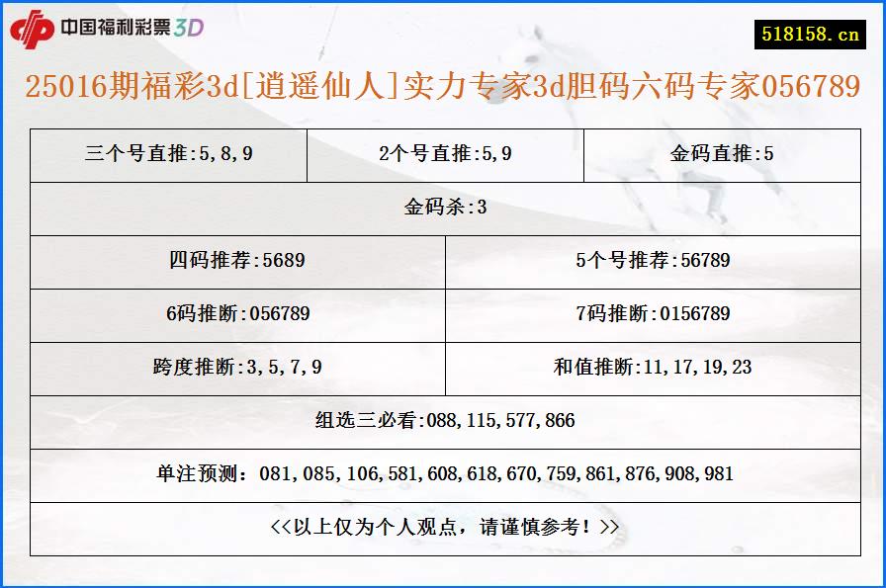Expand the 和值推断:11,17,19,23 section
Screen dimensions: 886x588
pyautogui.click(x=656, y=368)
